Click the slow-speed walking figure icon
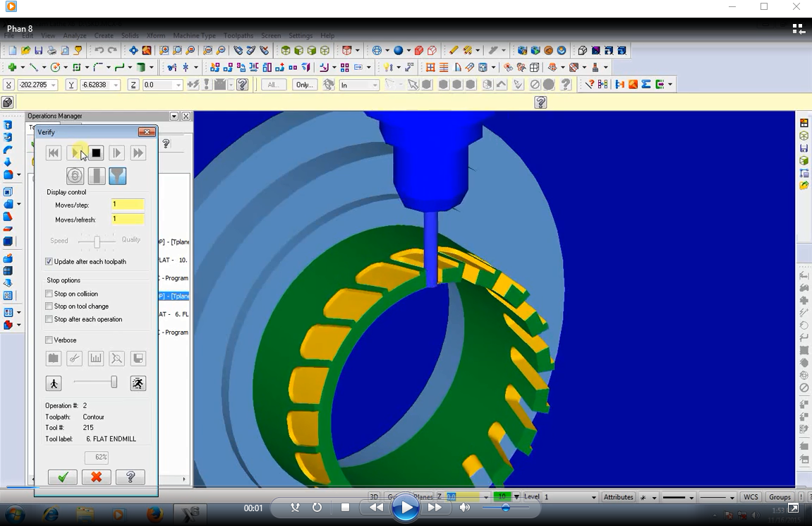Viewport: 812px width, 526px height. [x=54, y=383]
